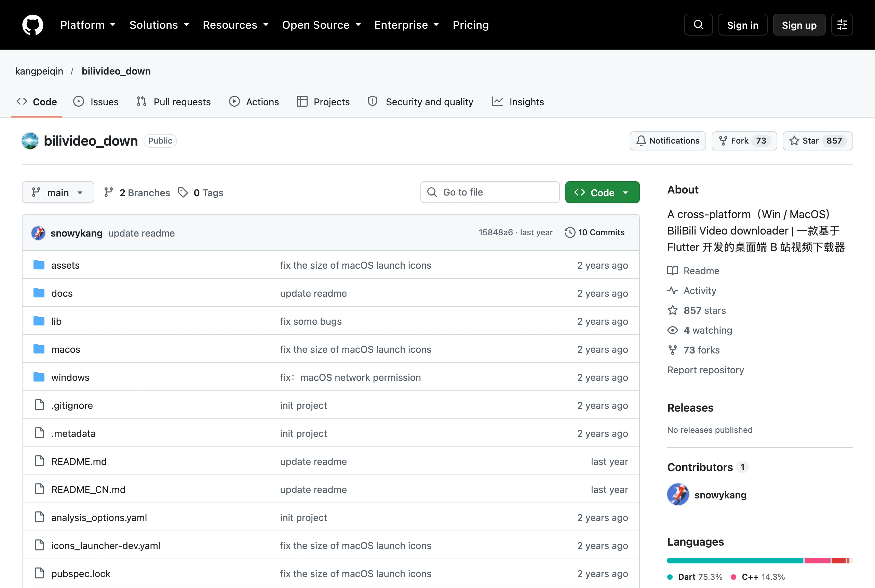The image size is (875, 588).
Task: Click the .metadata file icon
Action: coord(39,433)
